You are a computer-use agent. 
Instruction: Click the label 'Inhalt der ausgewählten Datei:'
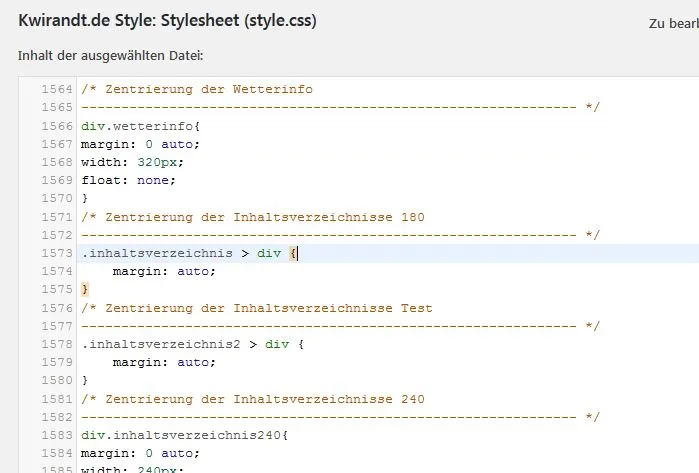coord(111,56)
